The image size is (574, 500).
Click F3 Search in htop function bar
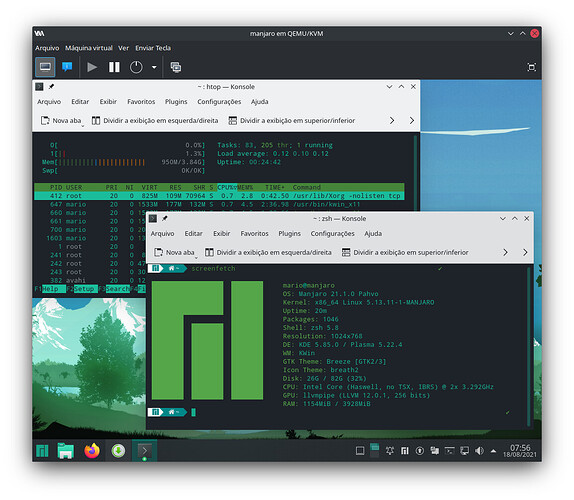click(114, 289)
